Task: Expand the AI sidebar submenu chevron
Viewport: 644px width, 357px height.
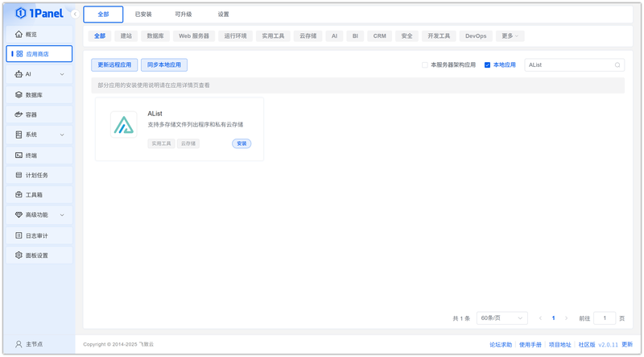Action: pos(62,74)
